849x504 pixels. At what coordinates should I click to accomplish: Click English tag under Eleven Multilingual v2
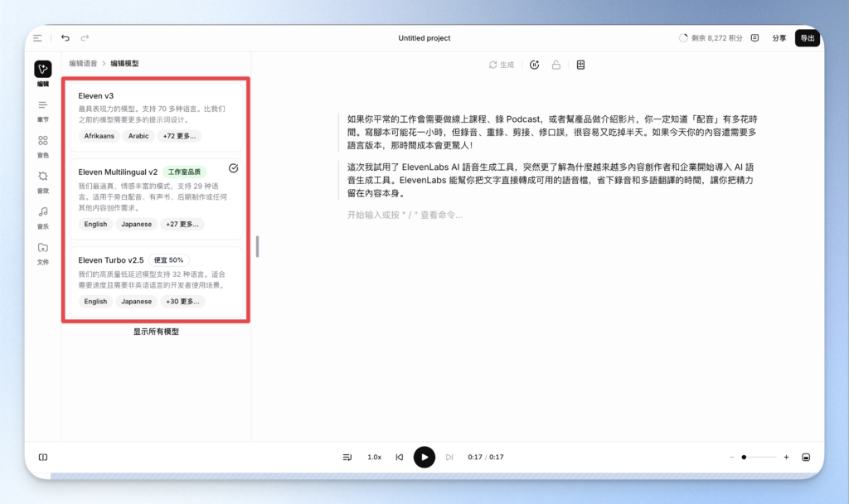pos(95,224)
